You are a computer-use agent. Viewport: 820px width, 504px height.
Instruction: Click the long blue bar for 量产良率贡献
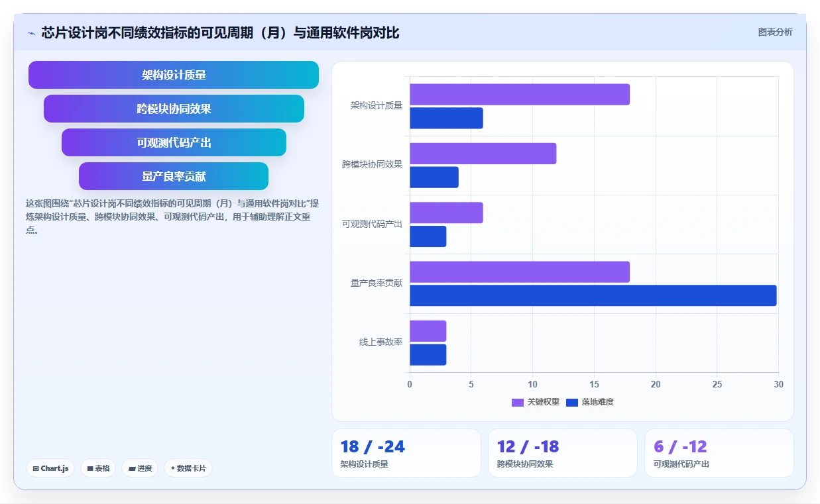(593, 295)
